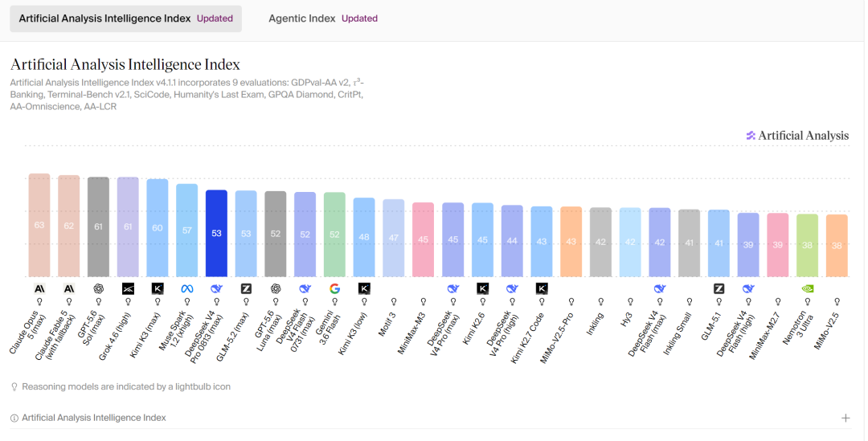
Task: Click the 'MiniMax-M2.7' axis label
Action: click(766, 336)
